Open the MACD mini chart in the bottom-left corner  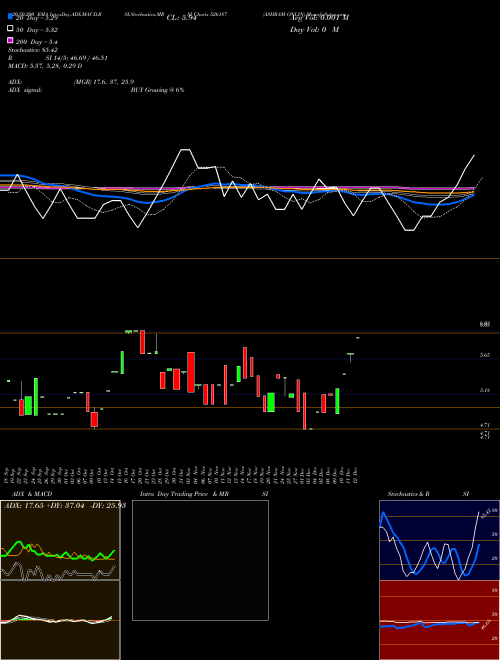pyautogui.click(x=60, y=620)
